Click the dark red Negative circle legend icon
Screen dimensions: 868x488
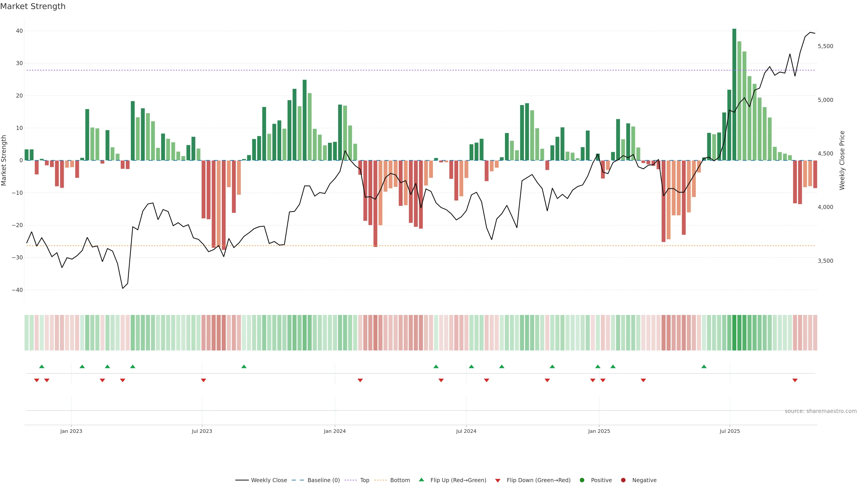(623, 480)
